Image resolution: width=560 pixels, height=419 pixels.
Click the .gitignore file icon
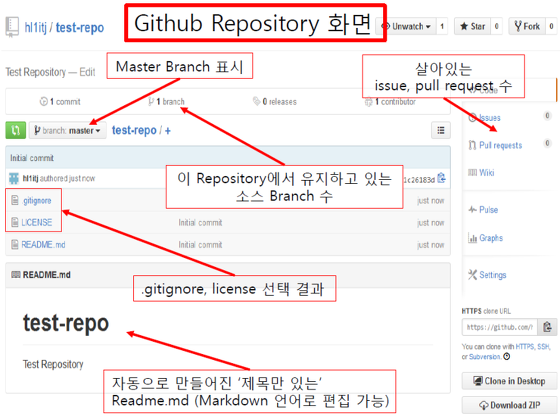coord(15,200)
